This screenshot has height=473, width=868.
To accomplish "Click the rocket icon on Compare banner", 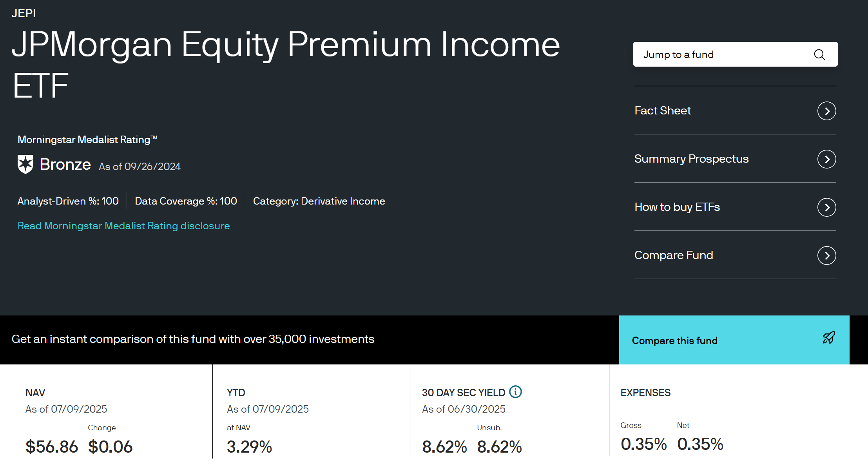I will click(828, 337).
